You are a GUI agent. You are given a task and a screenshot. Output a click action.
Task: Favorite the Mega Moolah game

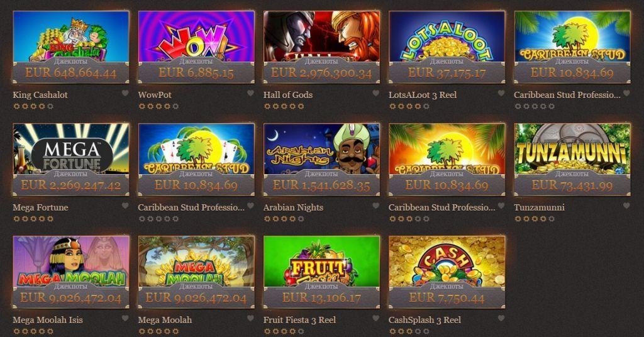250,318
